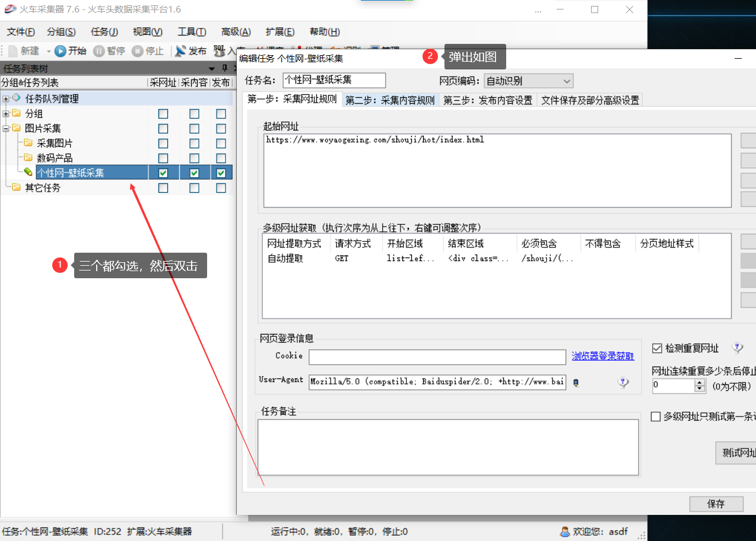The width and height of the screenshot is (756, 541).
Task: Click the 开始 (Start) toolbar icon
Action: click(x=60, y=51)
